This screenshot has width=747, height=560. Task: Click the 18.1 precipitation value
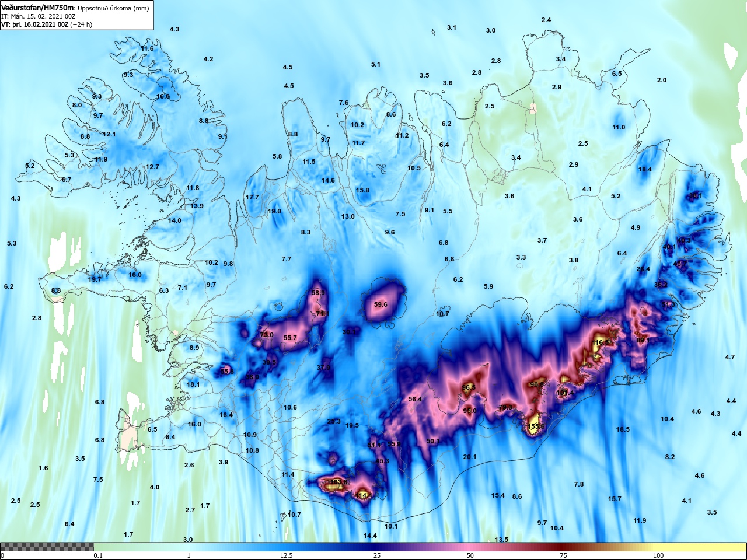(x=193, y=384)
